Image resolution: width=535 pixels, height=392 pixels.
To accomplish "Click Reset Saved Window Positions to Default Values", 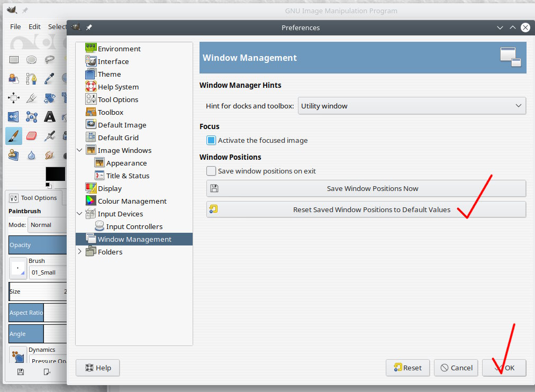I will pyautogui.click(x=366, y=209).
